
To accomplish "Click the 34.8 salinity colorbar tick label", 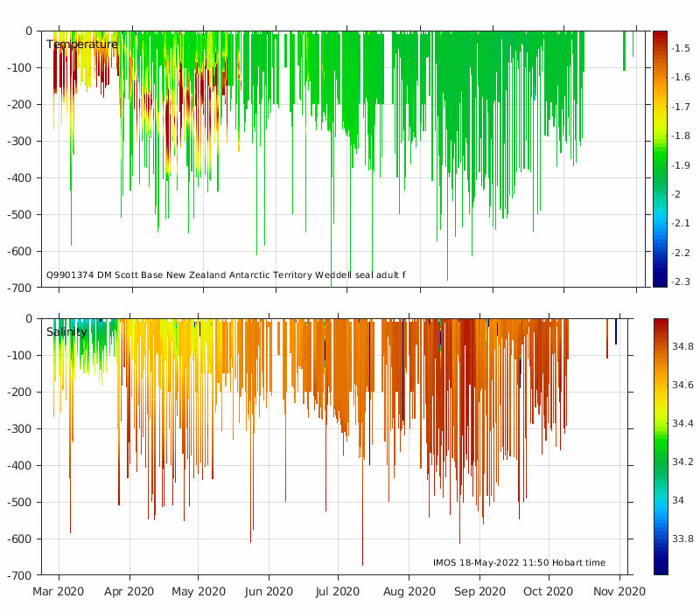I will [x=683, y=346].
